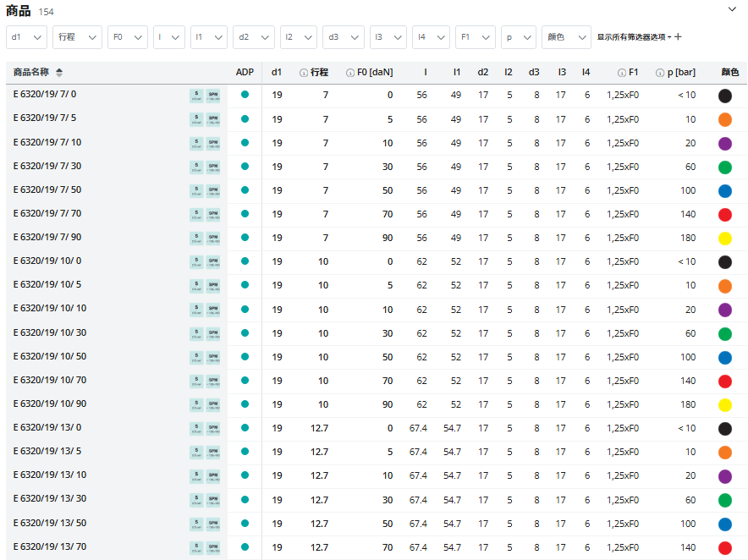Open the l2 filter dropdown
The image size is (748, 560).
coord(298,37)
